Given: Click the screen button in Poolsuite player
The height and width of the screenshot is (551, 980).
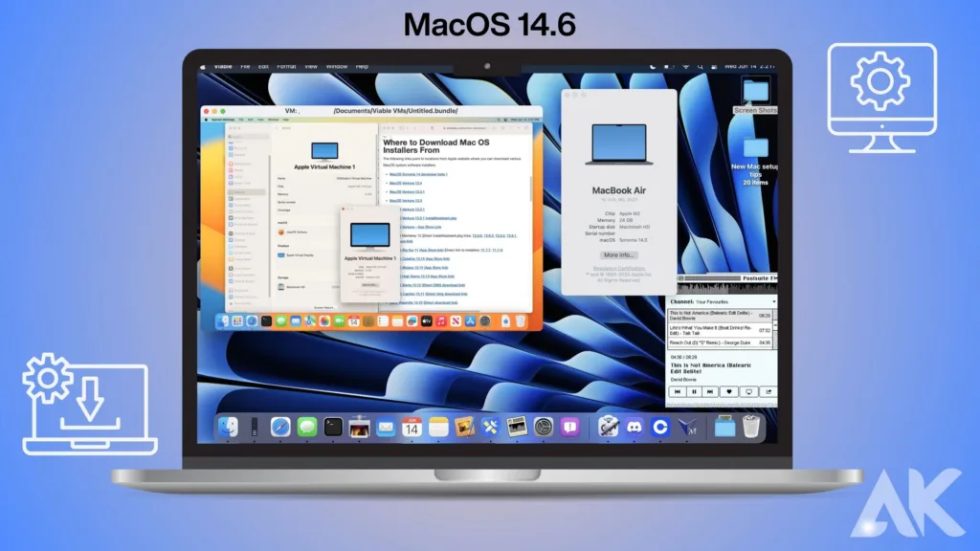Looking at the screenshot, I should tap(748, 391).
